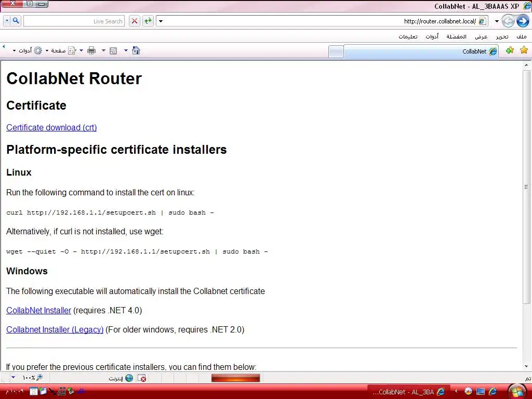Click the scrollbar down arrow
The width and height of the screenshot is (532, 399).
coord(526,366)
